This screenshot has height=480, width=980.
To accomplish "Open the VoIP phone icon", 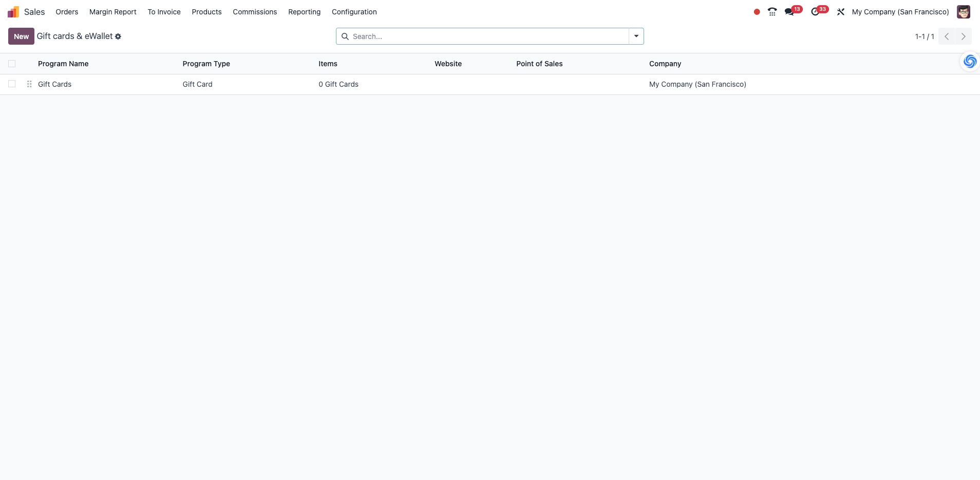I will tap(772, 12).
